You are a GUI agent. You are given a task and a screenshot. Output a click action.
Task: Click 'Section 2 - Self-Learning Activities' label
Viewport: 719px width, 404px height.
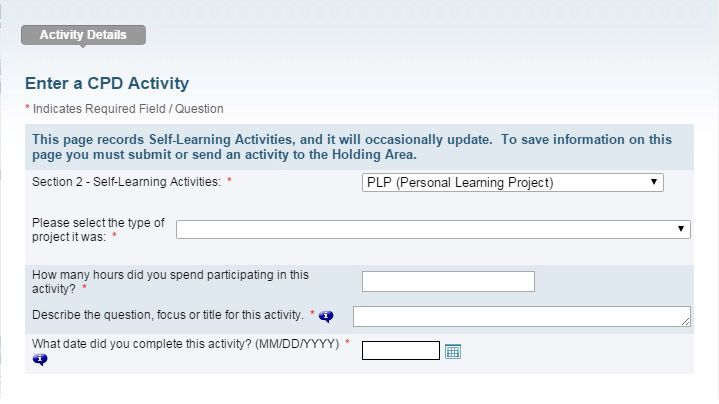(127, 182)
